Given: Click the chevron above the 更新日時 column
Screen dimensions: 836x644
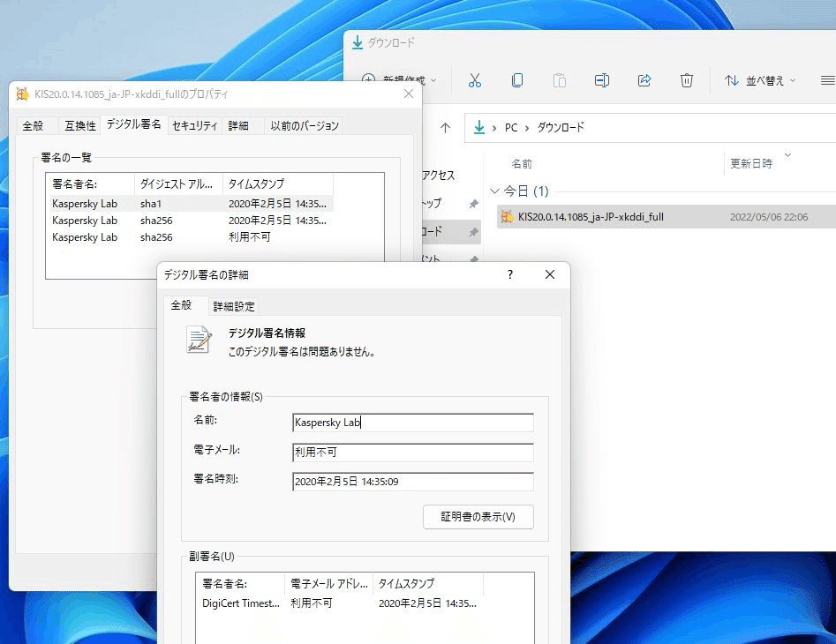Looking at the screenshot, I should pyautogui.click(x=787, y=155).
